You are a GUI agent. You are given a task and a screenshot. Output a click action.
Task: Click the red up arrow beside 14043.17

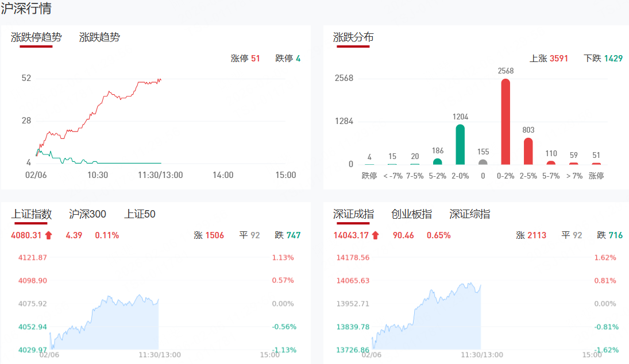[375, 235]
